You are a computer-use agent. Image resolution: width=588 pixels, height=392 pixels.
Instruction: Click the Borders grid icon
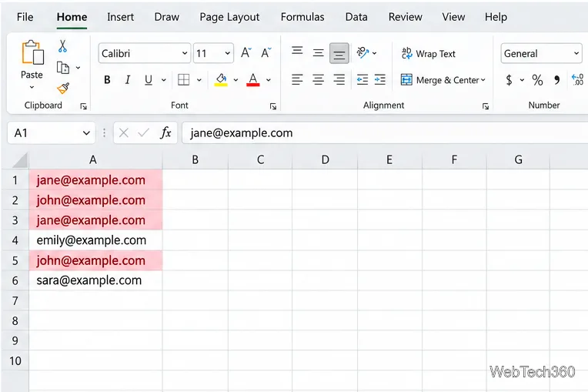tap(183, 80)
